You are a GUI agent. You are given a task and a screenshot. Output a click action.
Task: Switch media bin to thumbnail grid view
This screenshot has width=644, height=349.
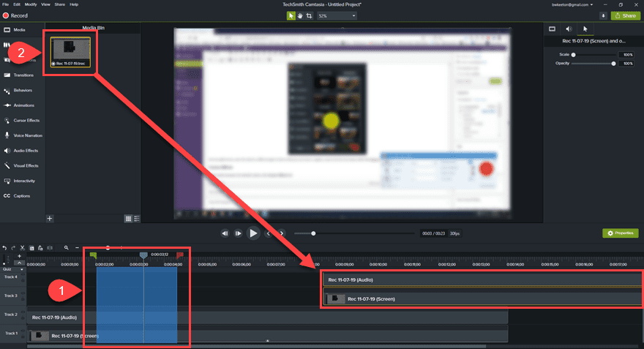tap(128, 218)
